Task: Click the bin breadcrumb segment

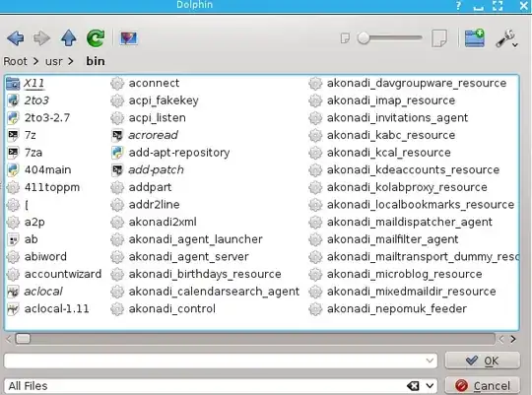Action: [96, 61]
